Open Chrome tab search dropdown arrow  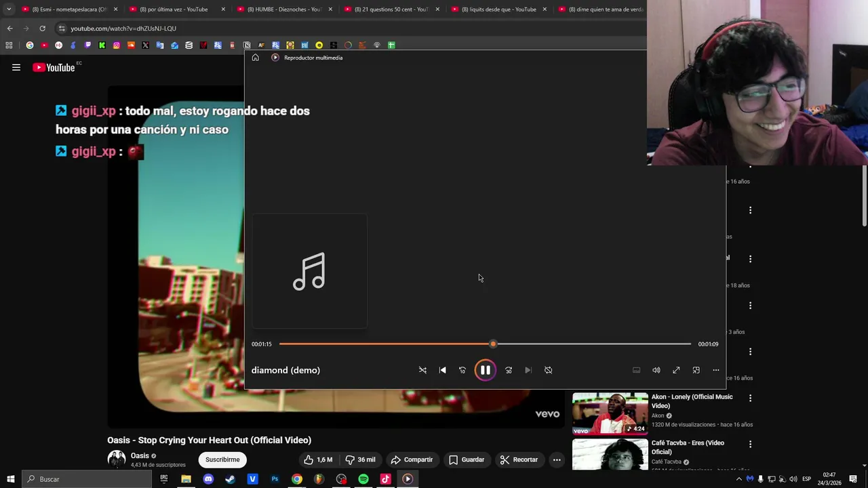point(8,9)
